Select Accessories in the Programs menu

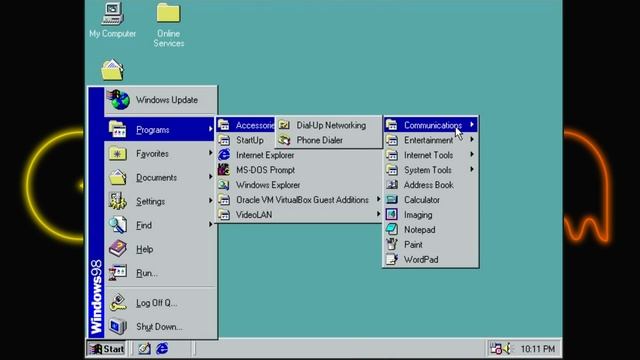(x=246, y=125)
